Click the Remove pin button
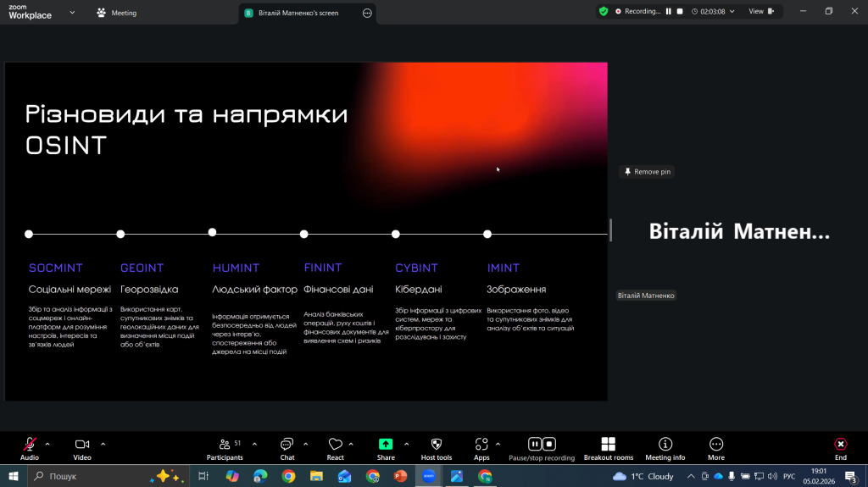 pos(647,172)
